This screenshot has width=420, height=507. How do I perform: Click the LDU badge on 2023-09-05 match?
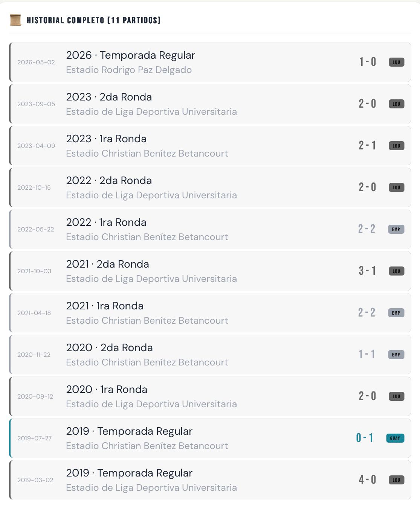click(396, 104)
